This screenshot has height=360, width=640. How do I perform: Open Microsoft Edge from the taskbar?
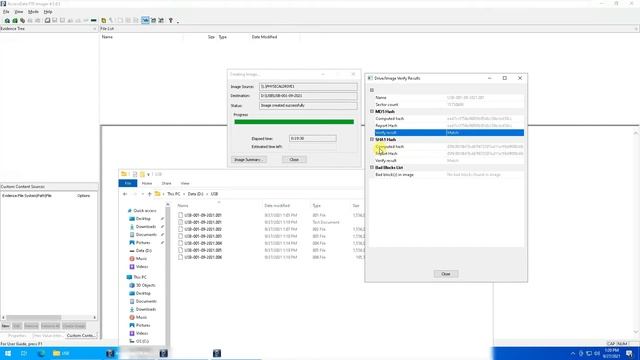(x=41, y=353)
